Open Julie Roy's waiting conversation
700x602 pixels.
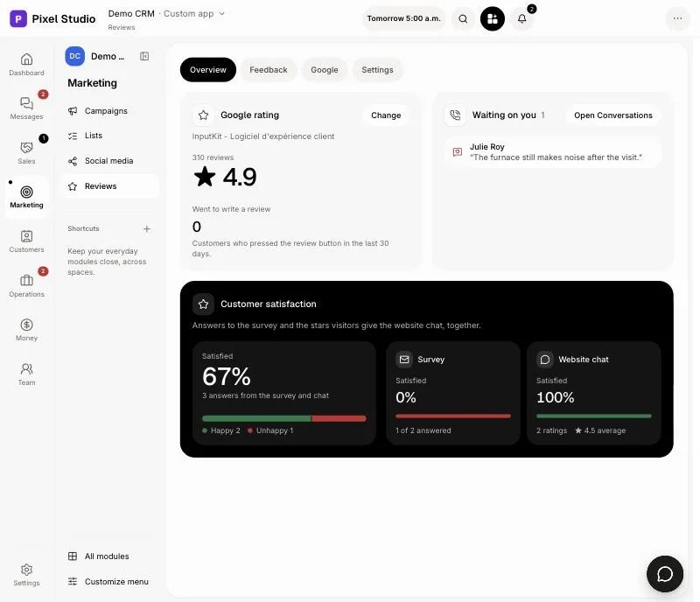coord(553,152)
